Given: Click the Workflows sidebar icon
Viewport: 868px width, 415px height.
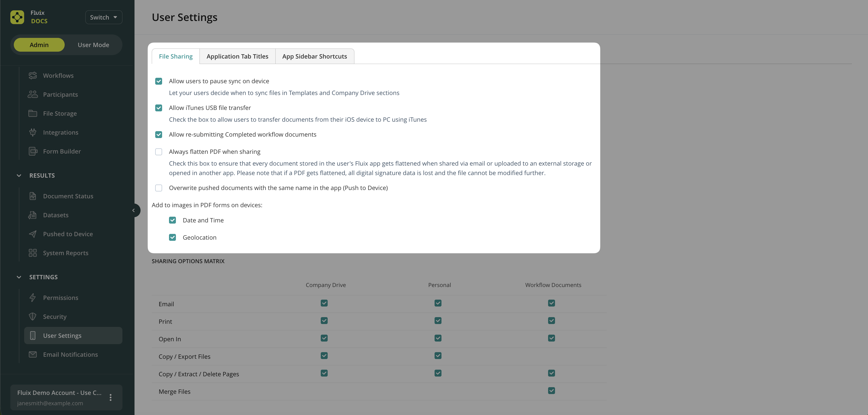Looking at the screenshot, I should click(x=33, y=75).
